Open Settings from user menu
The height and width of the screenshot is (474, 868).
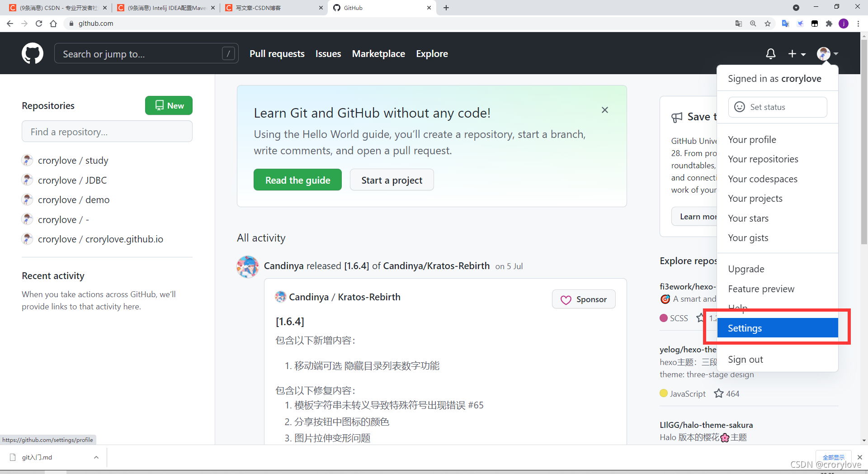pos(778,328)
